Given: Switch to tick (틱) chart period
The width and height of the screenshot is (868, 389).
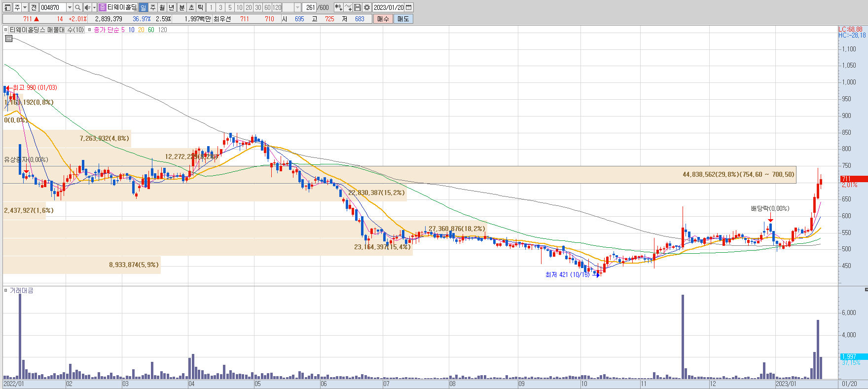Looking at the screenshot, I should click(201, 7).
